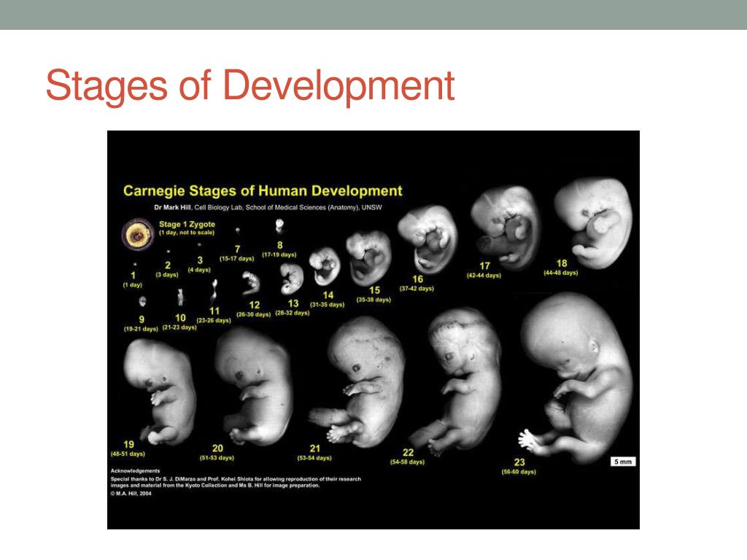Select the stage 14 embryo image
The width and height of the screenshot is (747, 560).
325,266
